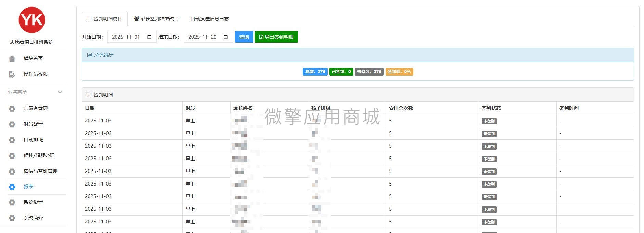Click the 总数: 276 blue badge

(x=315, y=72)
